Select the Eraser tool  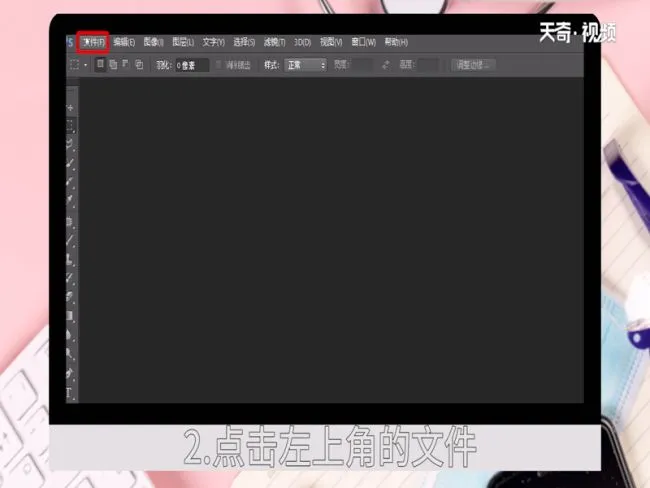pyautogui.click(x=71, y=296)
